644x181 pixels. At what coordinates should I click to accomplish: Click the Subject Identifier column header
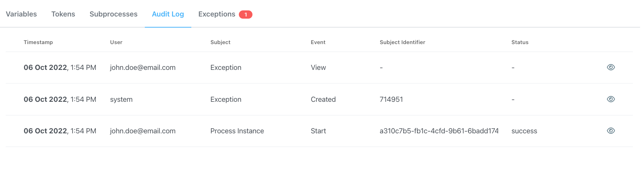(402, 42)
